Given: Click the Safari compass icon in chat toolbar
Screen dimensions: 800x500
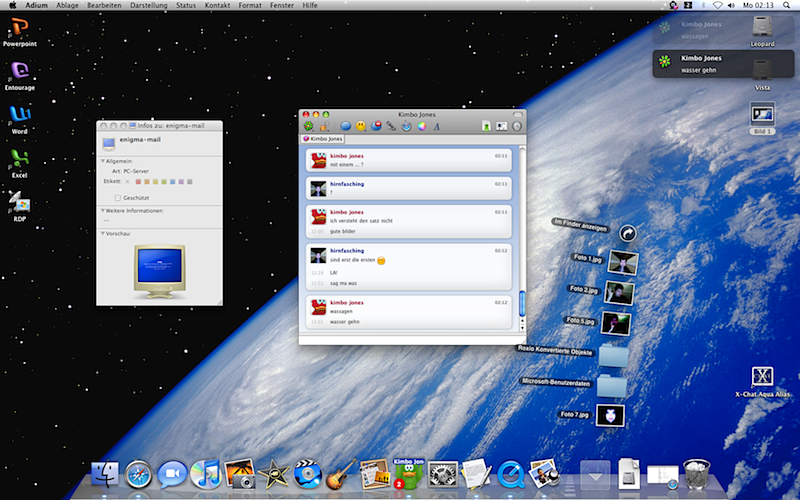Looking at the screenshot, I should tap(406, 126).
